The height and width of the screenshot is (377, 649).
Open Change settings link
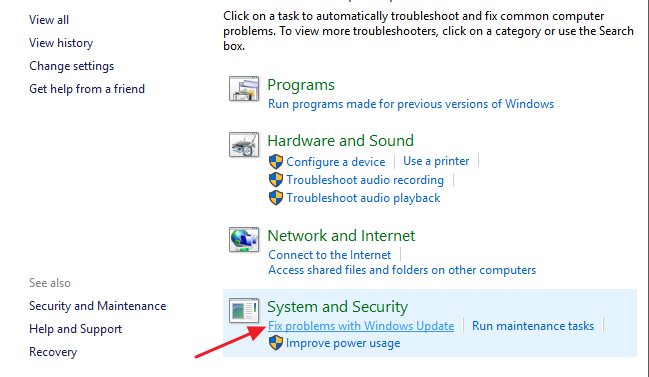tap(72, 66)
